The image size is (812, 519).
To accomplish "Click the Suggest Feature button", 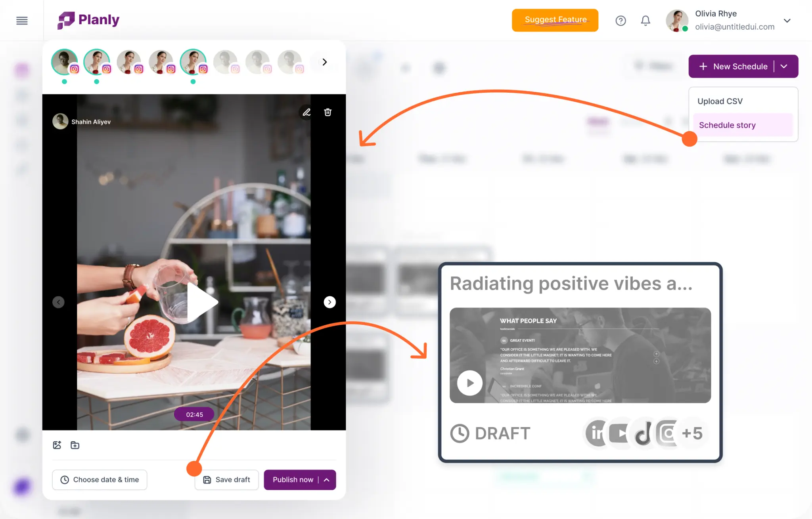I will [556, 19].
